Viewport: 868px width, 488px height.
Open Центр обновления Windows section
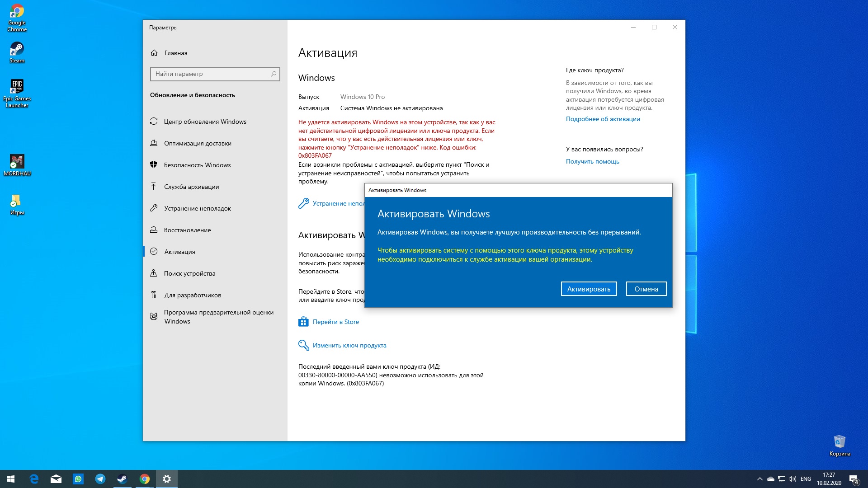pos(205,122)
